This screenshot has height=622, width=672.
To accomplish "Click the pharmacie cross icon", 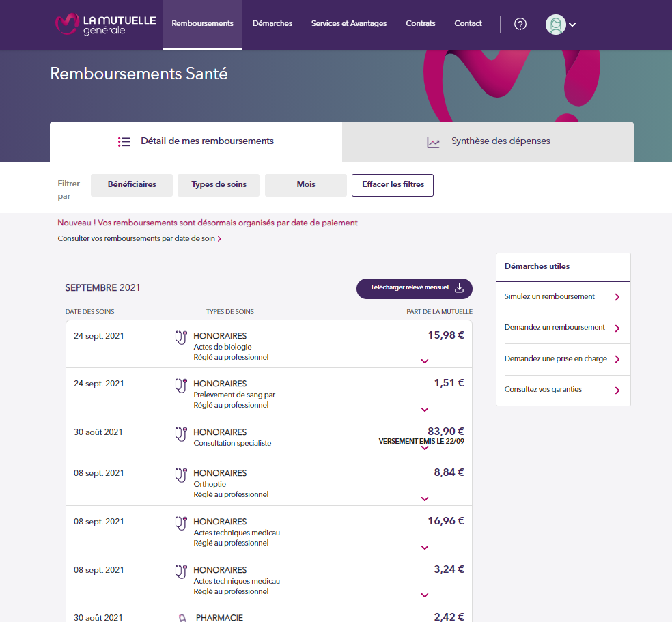I will click(181, 617).
